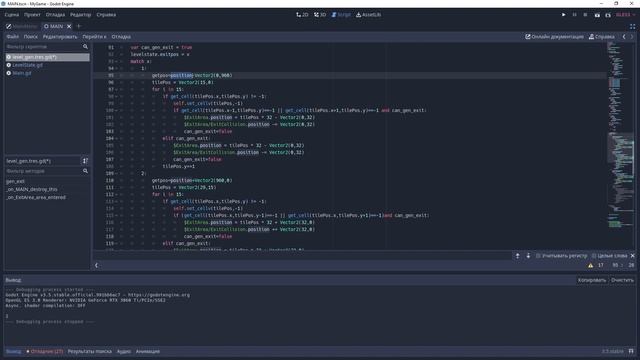Open Онлайн документация link
The width and height of the screenshot is (640, 360).
click(x=554, y=37)
